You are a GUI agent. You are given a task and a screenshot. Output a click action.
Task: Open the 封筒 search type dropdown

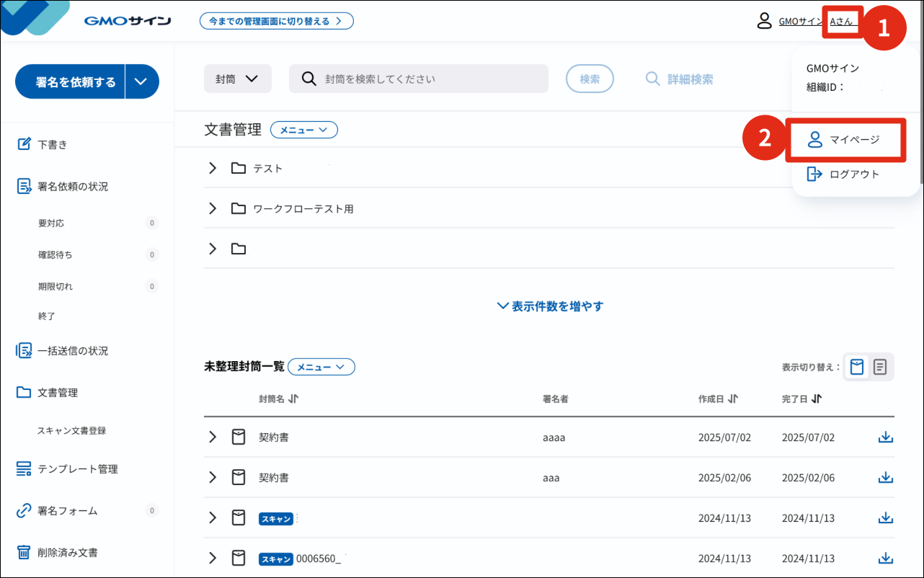(x=237, y=79)
